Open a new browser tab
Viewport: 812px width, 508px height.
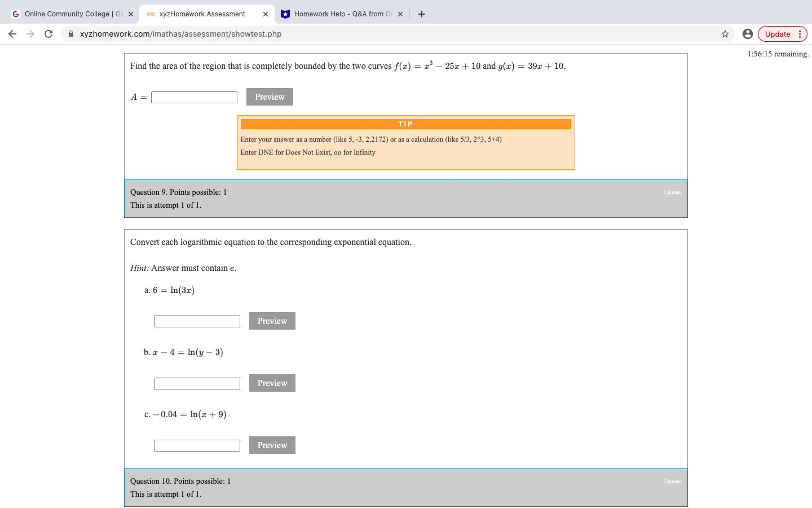pyautogui.click(x=422, y=14)
